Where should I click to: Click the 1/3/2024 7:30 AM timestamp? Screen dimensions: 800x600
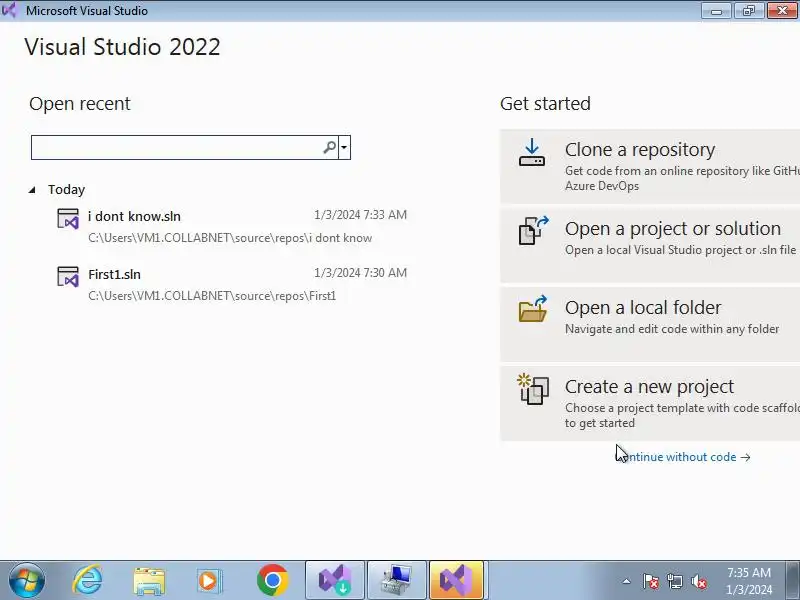pos(360,273)
